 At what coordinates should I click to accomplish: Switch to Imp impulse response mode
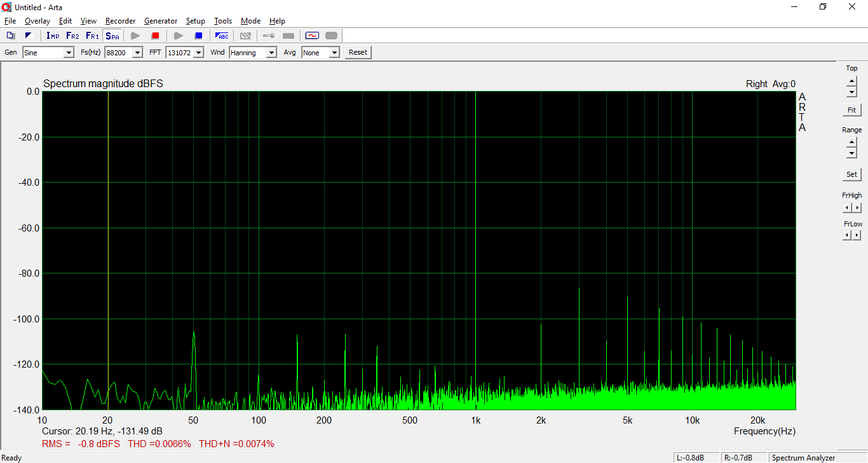(53, 36)
